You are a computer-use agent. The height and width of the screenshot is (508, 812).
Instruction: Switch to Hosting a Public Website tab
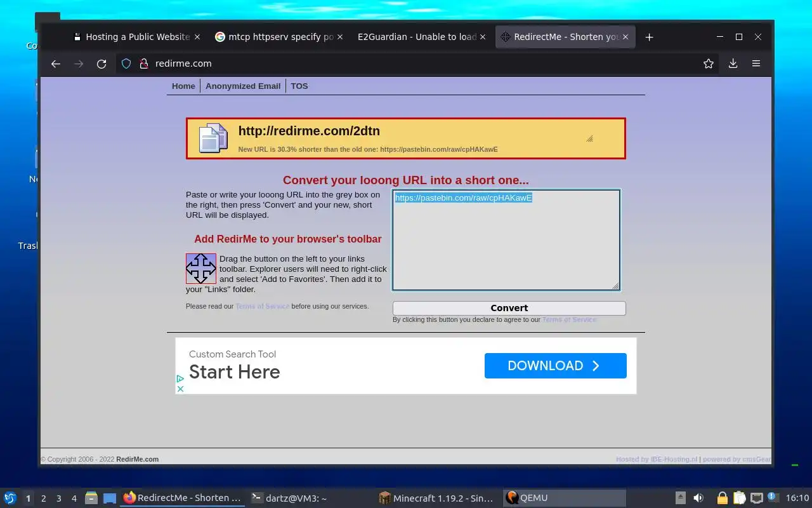point(137,37)
